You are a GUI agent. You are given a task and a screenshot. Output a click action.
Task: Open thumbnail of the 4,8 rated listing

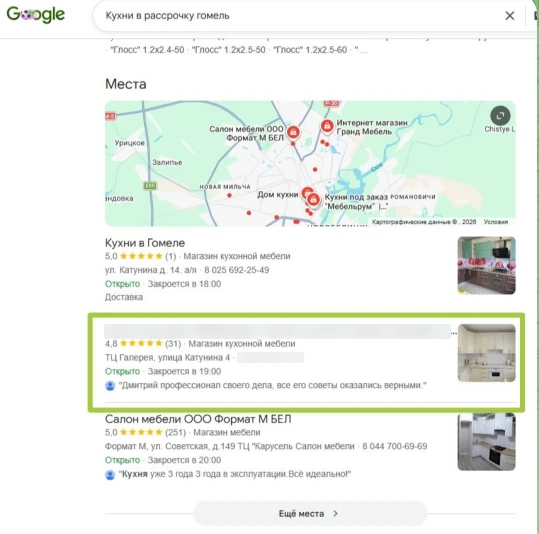click(486, 353)
